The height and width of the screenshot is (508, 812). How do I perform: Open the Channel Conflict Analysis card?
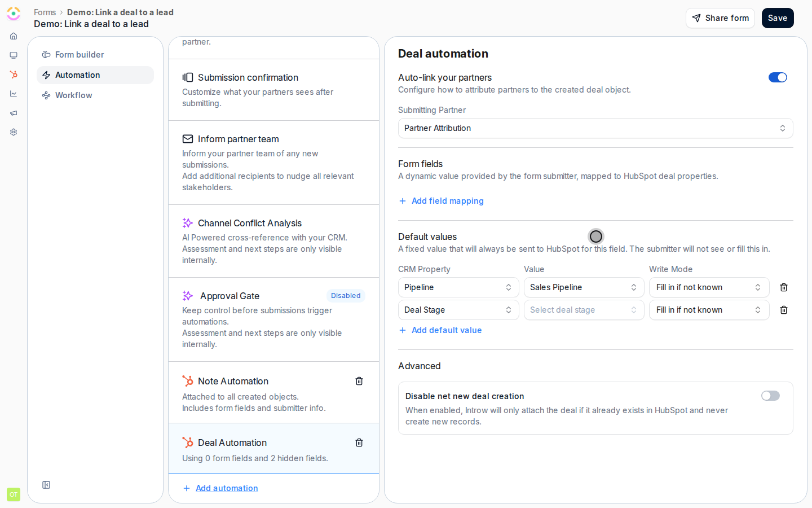coord(273,241)
